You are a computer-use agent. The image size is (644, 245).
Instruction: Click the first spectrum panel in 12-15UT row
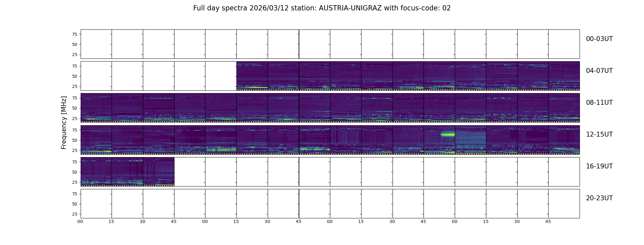[x=96, y=140]
